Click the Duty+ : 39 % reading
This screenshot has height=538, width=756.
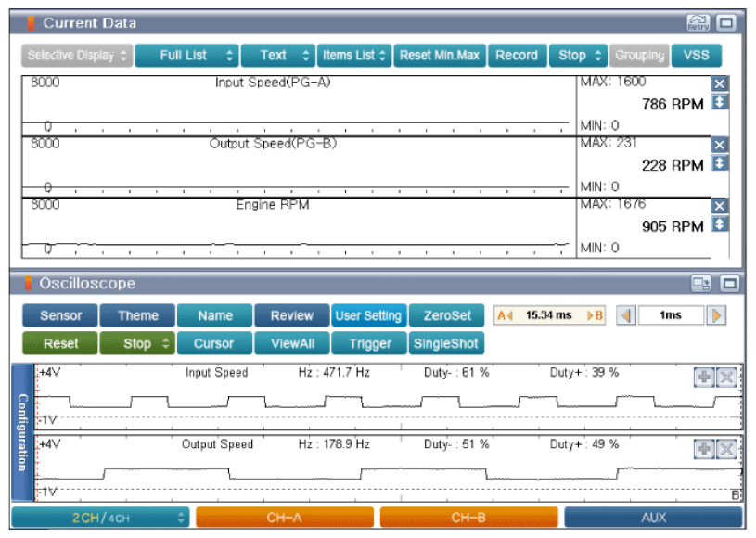pyautogui.click(x=584, y=373)
